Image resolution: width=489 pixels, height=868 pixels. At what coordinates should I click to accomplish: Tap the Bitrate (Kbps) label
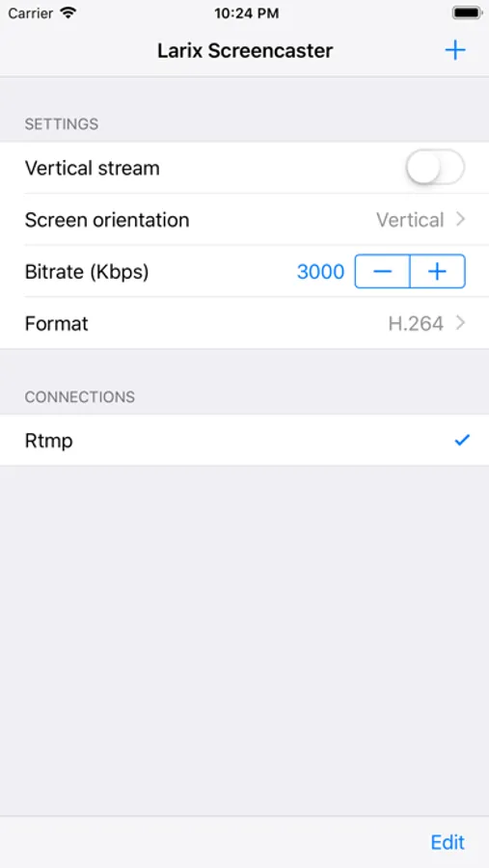87,272
